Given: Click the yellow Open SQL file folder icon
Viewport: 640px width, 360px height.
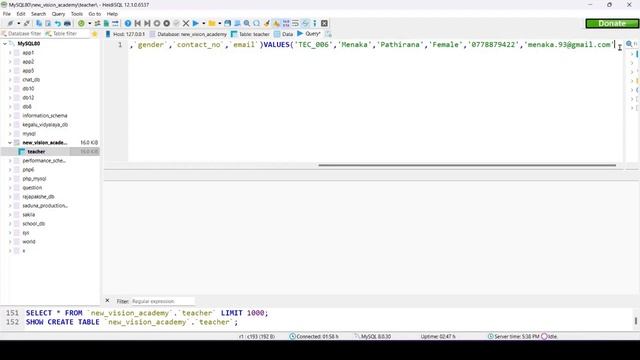Looking at the screenshot, I should point(212,23).
